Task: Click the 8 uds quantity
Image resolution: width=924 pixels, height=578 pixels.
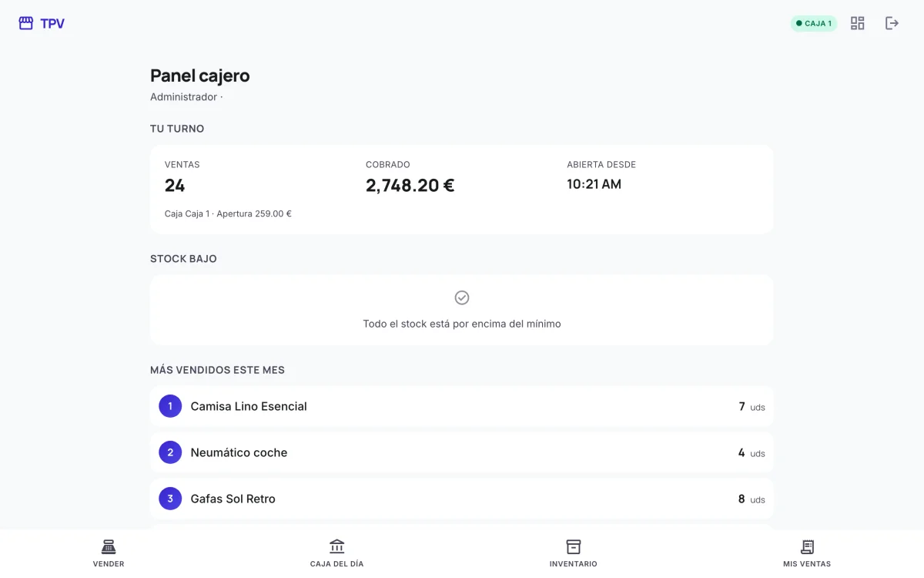Action: 752,499
